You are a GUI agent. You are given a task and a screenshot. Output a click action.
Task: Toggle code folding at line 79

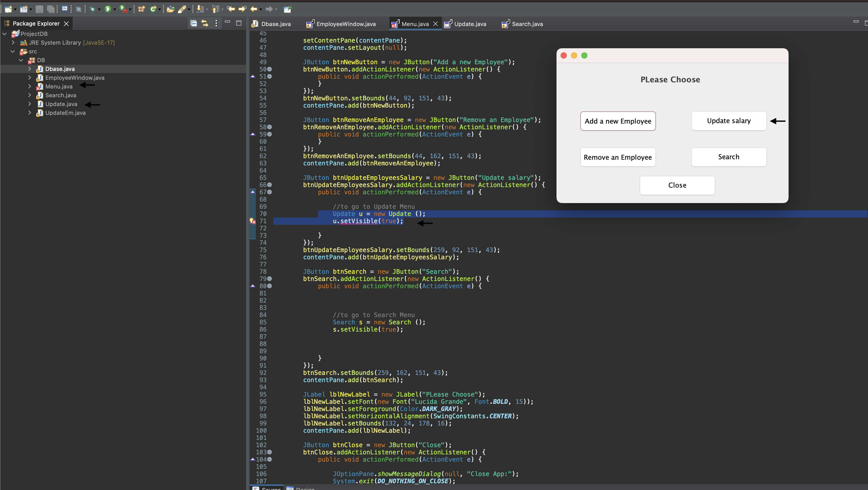coord(269,279)
